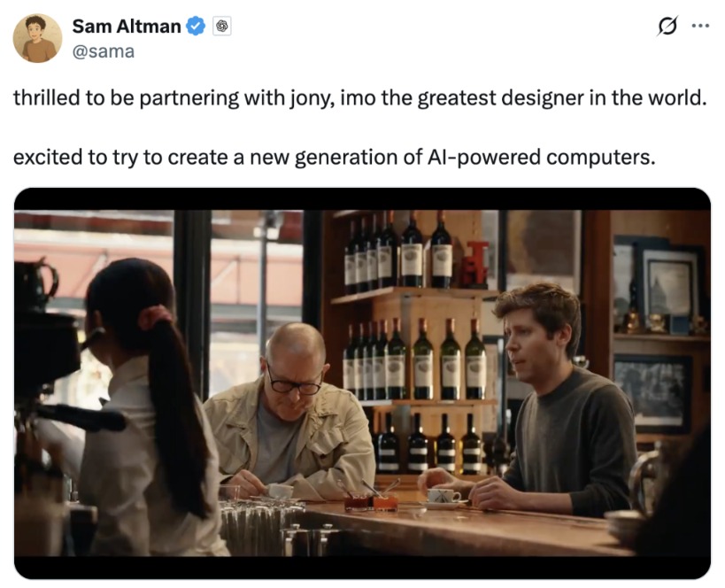Click the red object on the top shelf

474,264
